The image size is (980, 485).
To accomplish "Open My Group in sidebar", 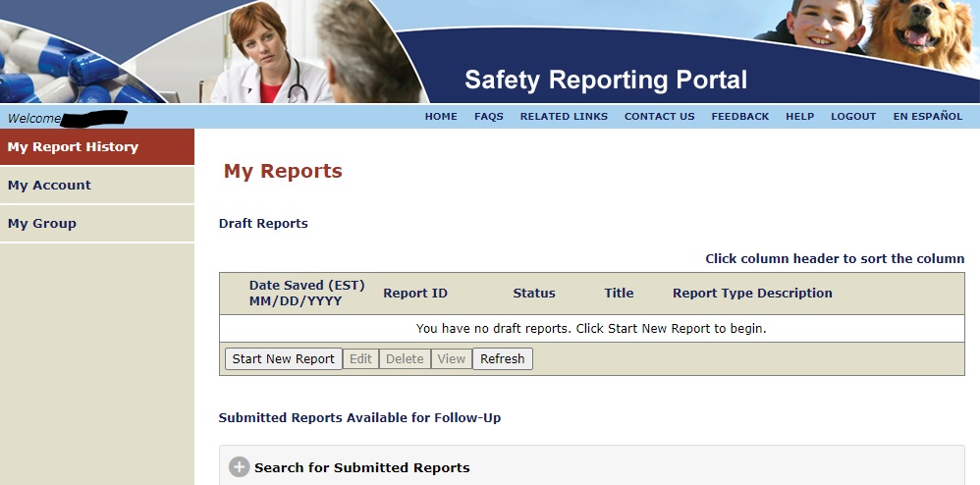I will point(42,224).
